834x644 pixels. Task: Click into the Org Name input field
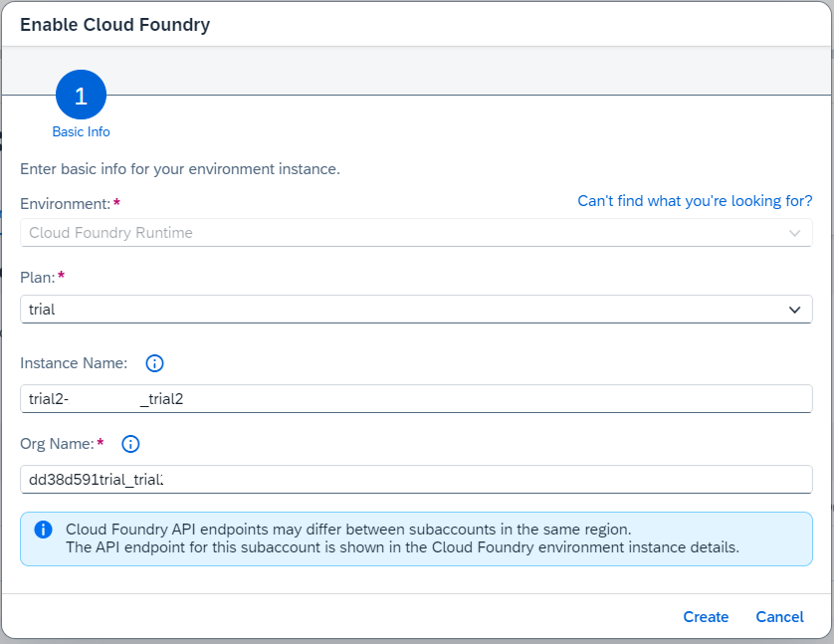pyautogui.click(x=416, y=480)
